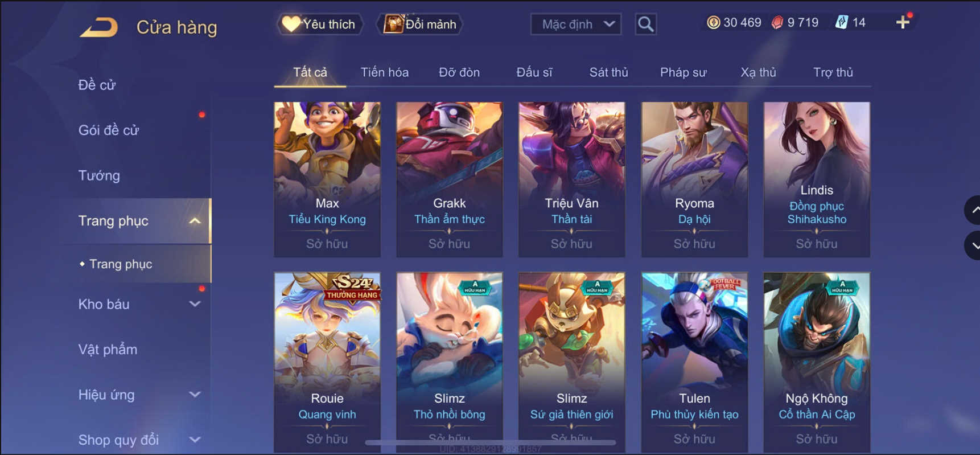Image resolution: width=980 pixels, height=455 pixels.
Task: Click the down arrow on right edge
Action: tap(974, 245)
